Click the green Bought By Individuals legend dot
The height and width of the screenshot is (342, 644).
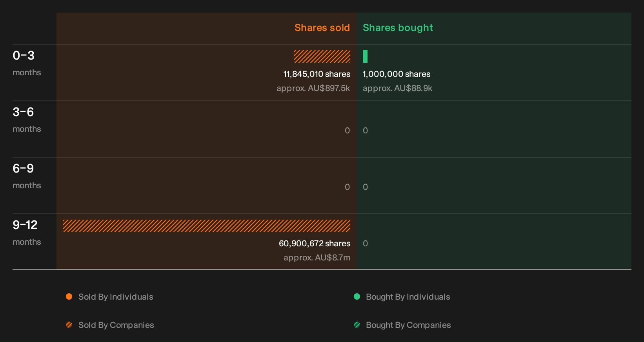pyautogui.click(x=357, y=297)
